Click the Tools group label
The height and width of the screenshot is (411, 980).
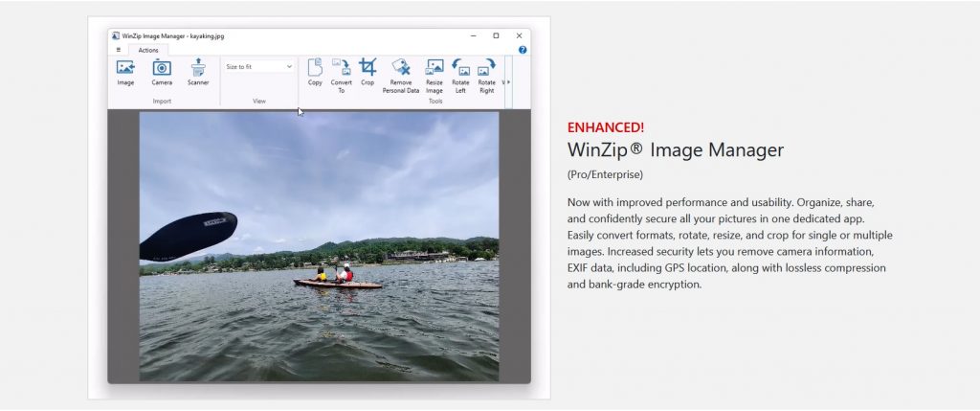[x=435, y=102]
